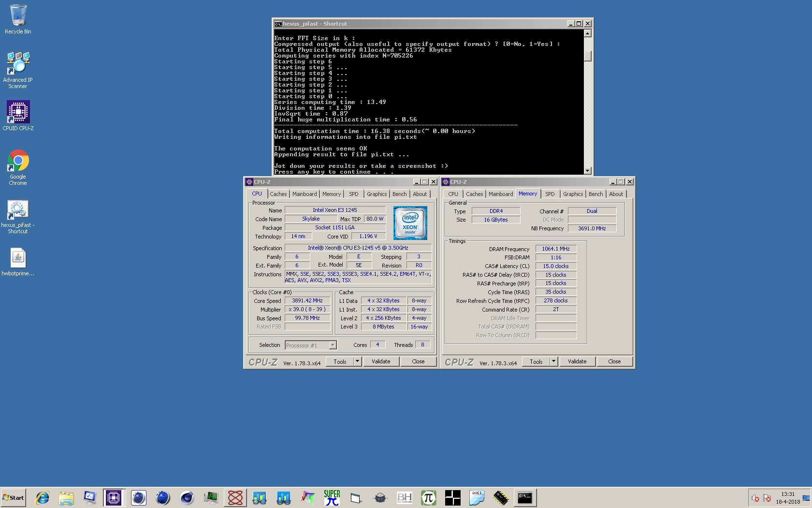812x508 pixels.
Task: Open Graphics tab in left CPU-Z window
Action: tap(377, 194)
